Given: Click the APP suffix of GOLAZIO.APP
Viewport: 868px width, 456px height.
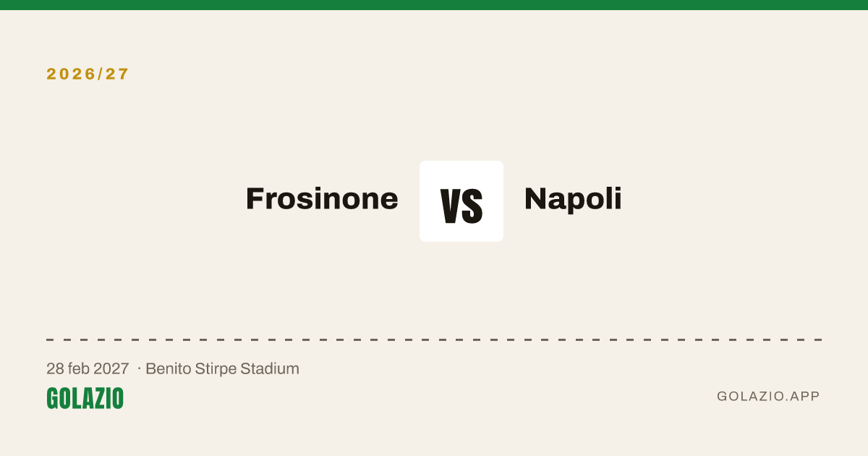Looking at the screenshot, I should coord(805,396).
